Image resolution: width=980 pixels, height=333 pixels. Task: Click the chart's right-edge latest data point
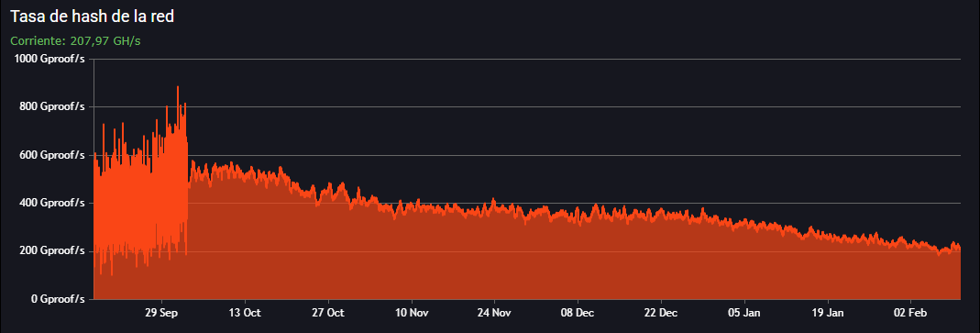(x=960, y=249)
